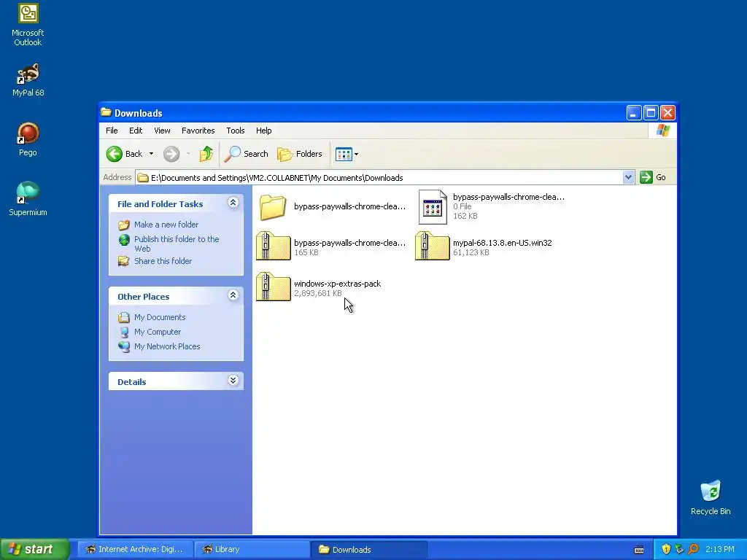Open the Views dropdown arrow
This screenshot has height=560, width=747.
(x=356, y=154)
